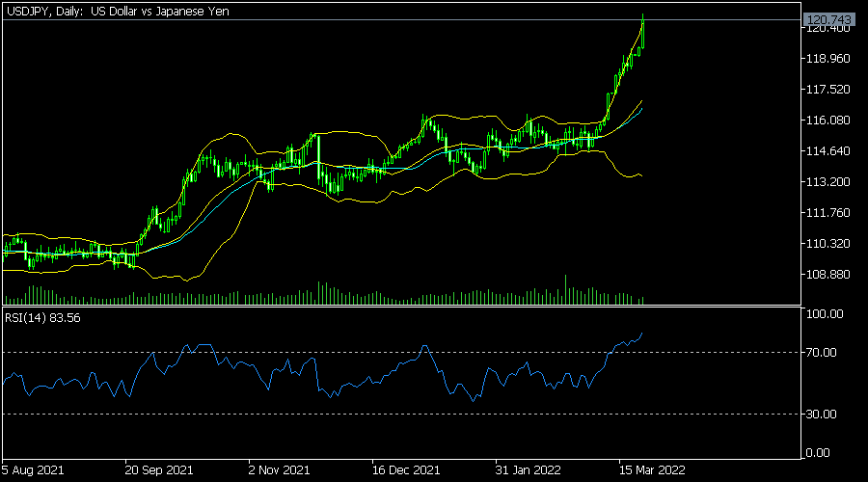868x482 pixels.
Task: Click the 110.320 price axis label
Action: click(x=828, y=244)
